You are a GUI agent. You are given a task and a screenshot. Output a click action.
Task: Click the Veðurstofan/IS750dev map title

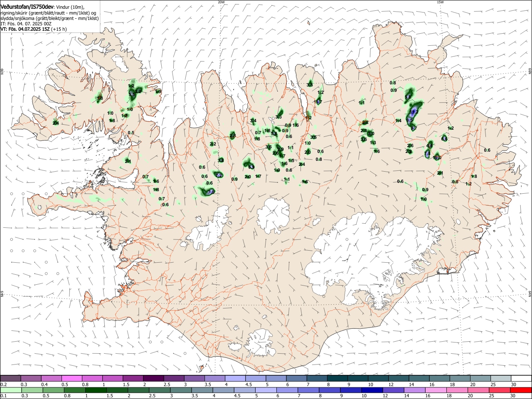(27, 6)
